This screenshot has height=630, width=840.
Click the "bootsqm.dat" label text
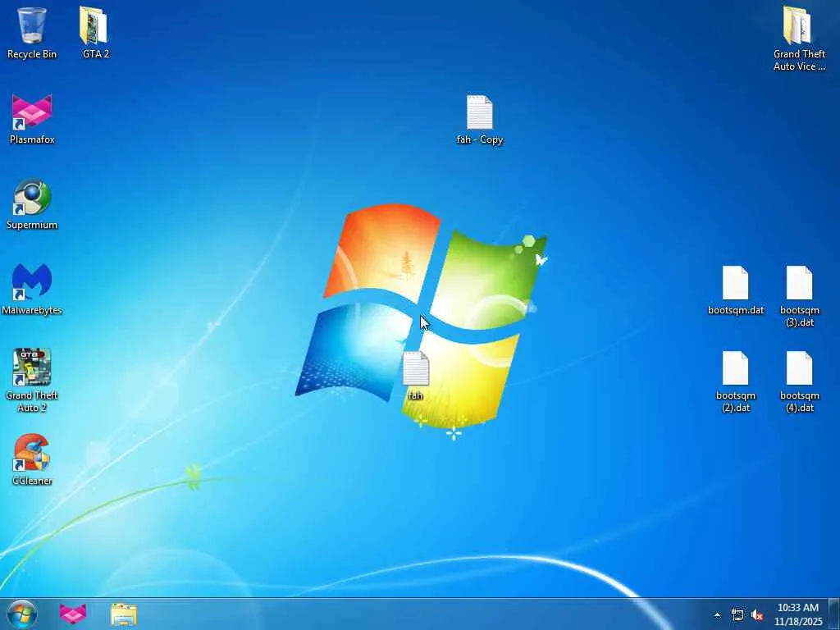pos(736,310)
